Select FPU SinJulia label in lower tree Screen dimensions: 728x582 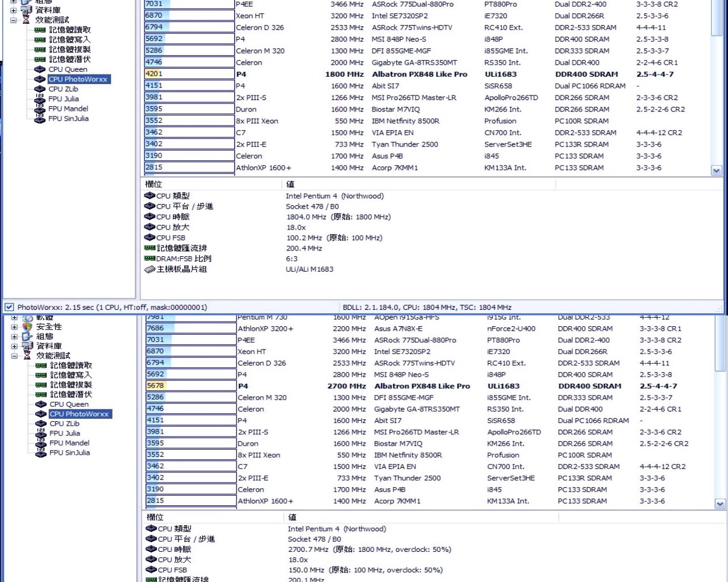(69, 452)
